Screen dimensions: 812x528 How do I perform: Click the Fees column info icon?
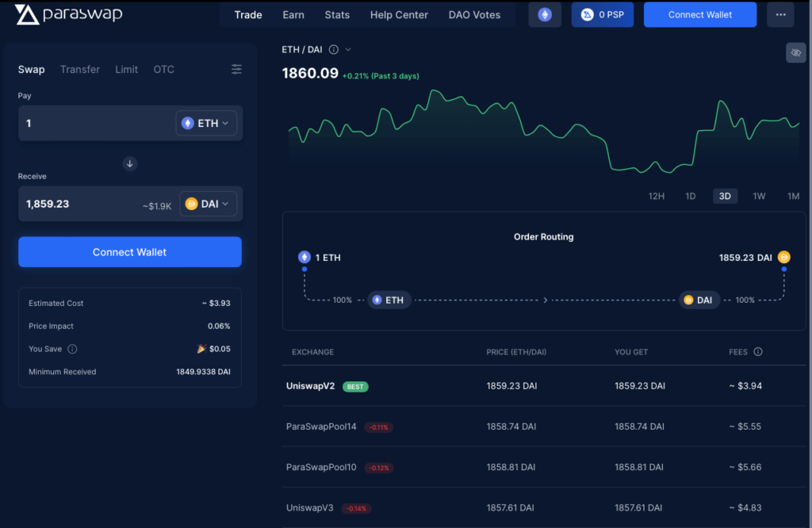(758, 351)
